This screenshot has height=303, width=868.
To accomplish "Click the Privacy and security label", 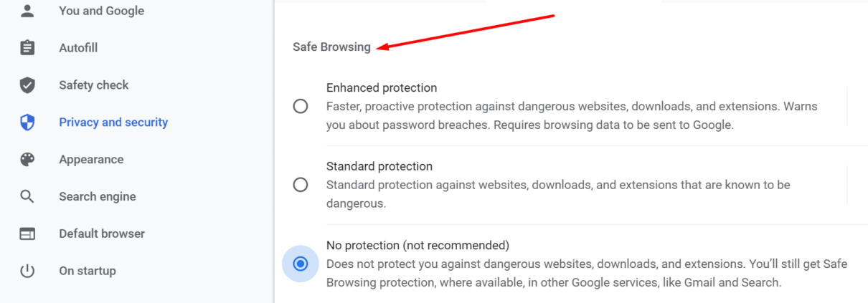I will point(113,122).
